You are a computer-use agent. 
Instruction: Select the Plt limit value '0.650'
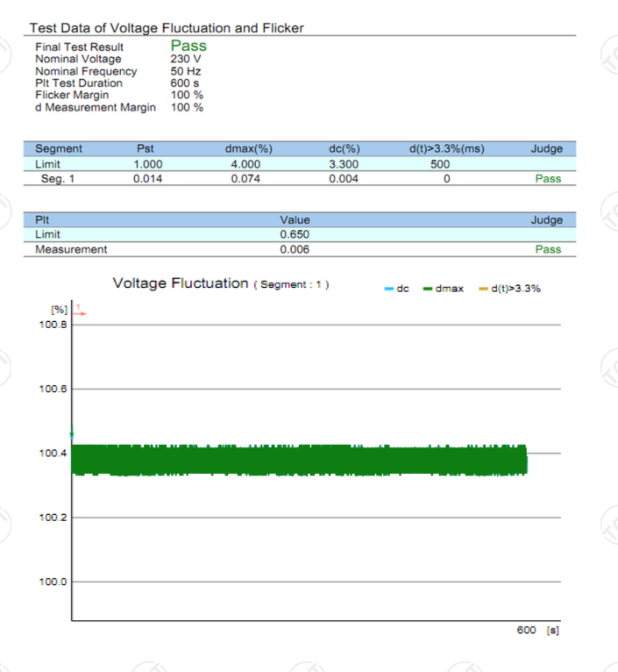[x=295, y=234]
